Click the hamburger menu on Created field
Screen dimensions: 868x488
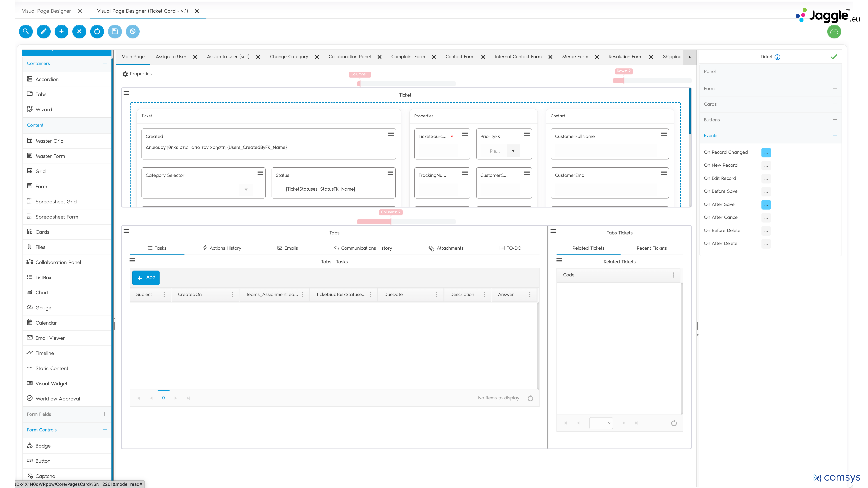tap(391, 134)
